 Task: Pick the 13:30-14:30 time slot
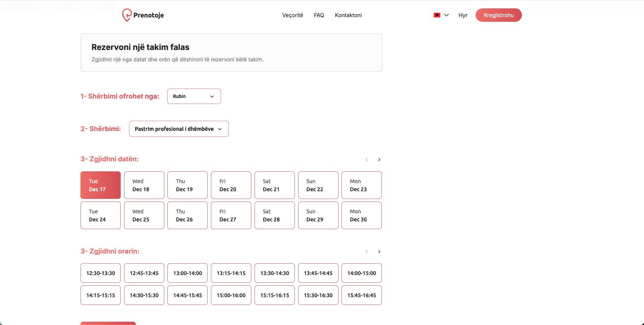[275, 273]
